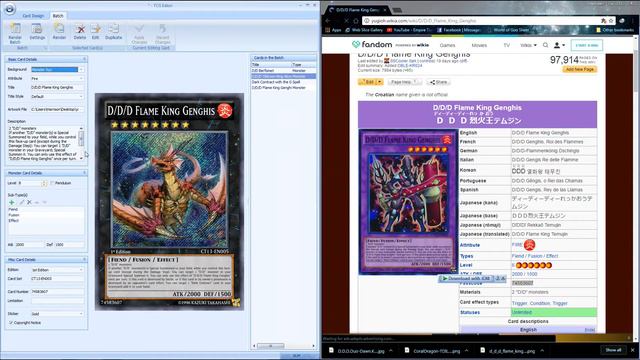Click the Description box vertical scrollbar

coord(81,143)
